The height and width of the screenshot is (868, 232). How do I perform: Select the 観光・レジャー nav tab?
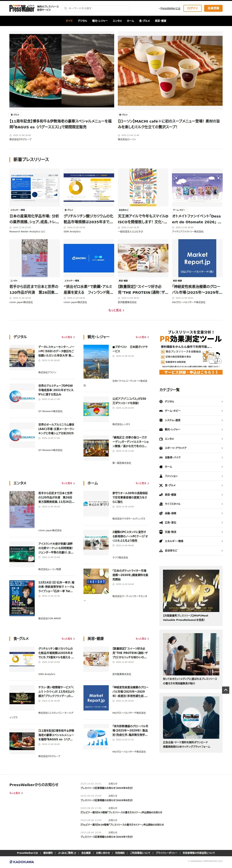[x=100, y=21]
